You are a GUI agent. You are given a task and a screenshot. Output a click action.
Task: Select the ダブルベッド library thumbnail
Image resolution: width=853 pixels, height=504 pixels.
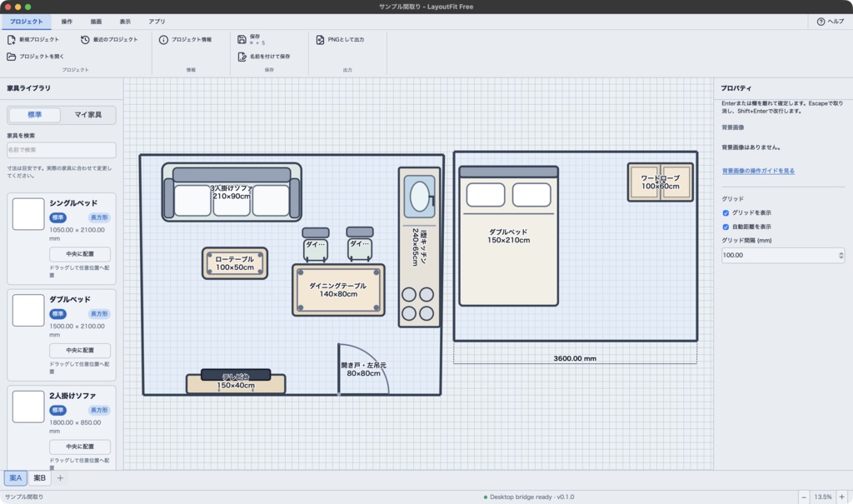(28, 310)
